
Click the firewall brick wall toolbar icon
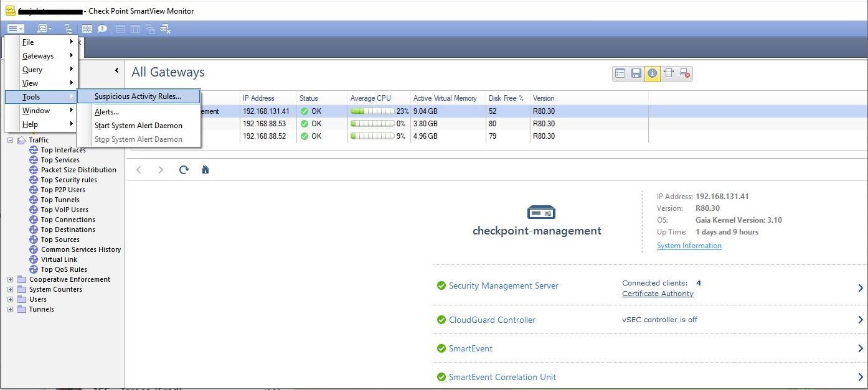[87, 29]
